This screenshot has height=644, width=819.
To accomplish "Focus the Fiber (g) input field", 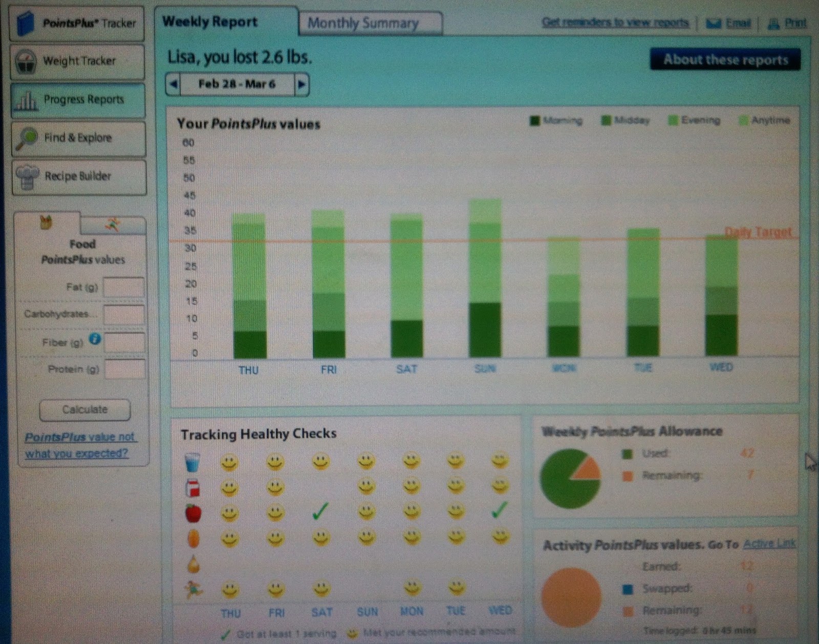I will [x=125, y=342].
